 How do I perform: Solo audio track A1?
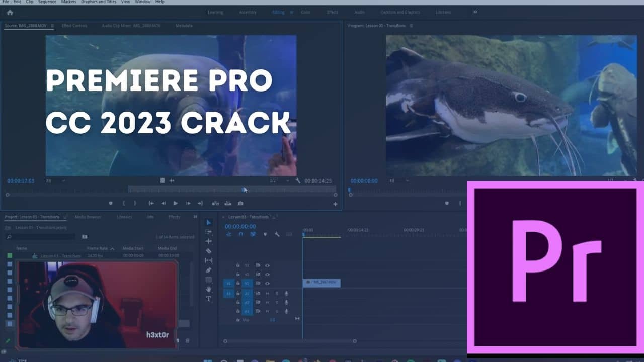pyautogui.click(x=276, y=293)
